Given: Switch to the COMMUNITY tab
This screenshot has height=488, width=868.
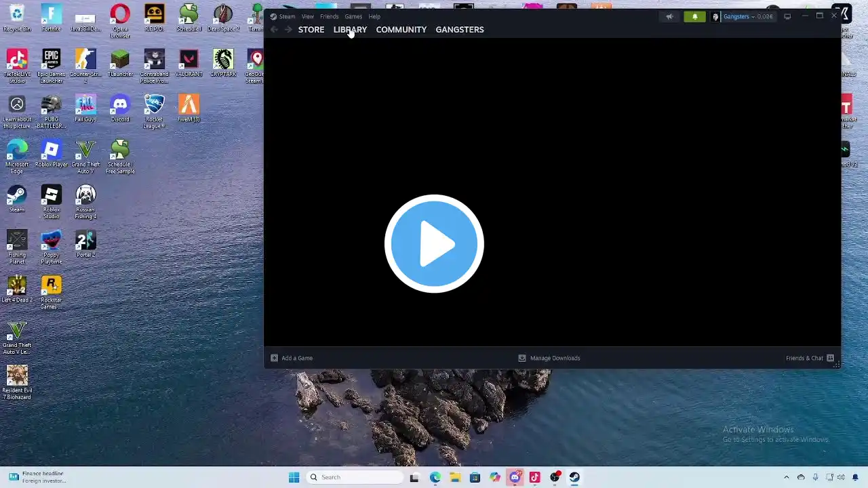Looking at the screenshot, I should pos(401,30).
